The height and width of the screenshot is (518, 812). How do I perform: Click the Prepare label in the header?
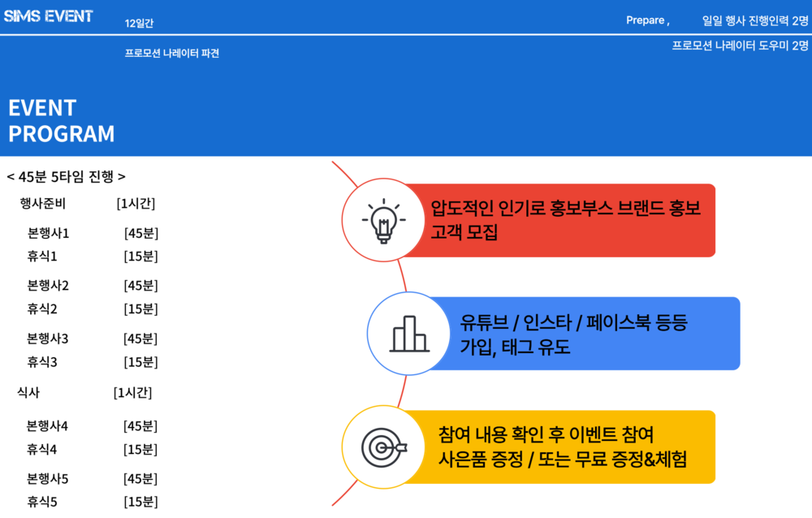[647, 20]
